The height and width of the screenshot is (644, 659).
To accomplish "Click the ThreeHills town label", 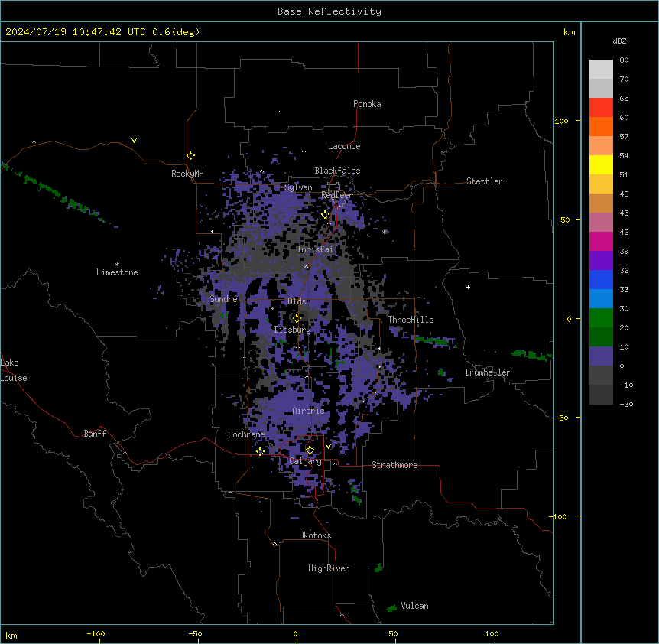I will pos(411,320).
